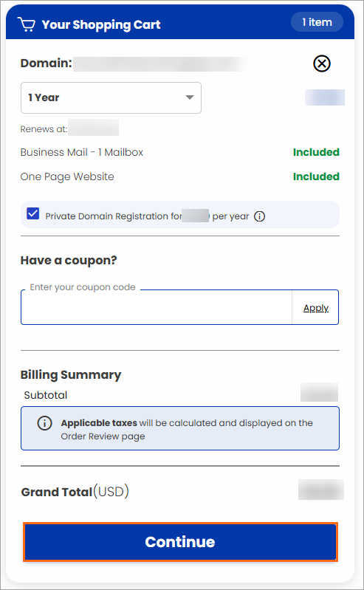Click the Billing Summary heading
The height and width of the screenshot is (590, 364).
click(71, 375)
